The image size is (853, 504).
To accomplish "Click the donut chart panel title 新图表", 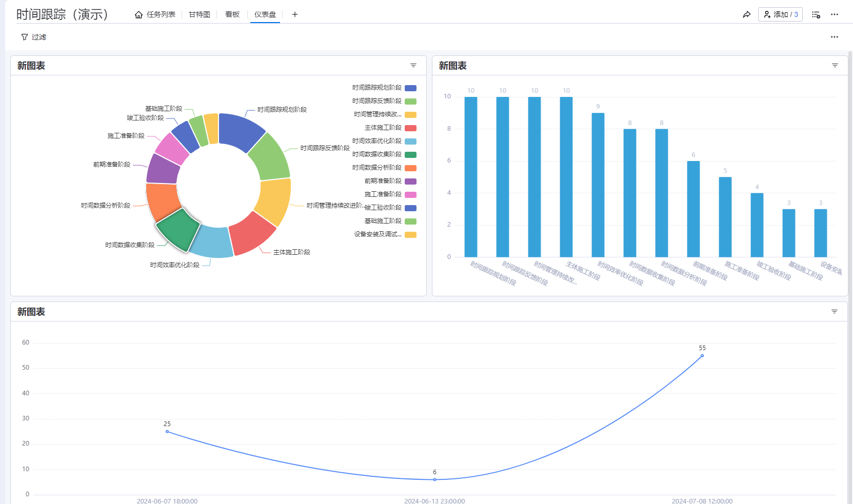I will [x=31, y=66].
